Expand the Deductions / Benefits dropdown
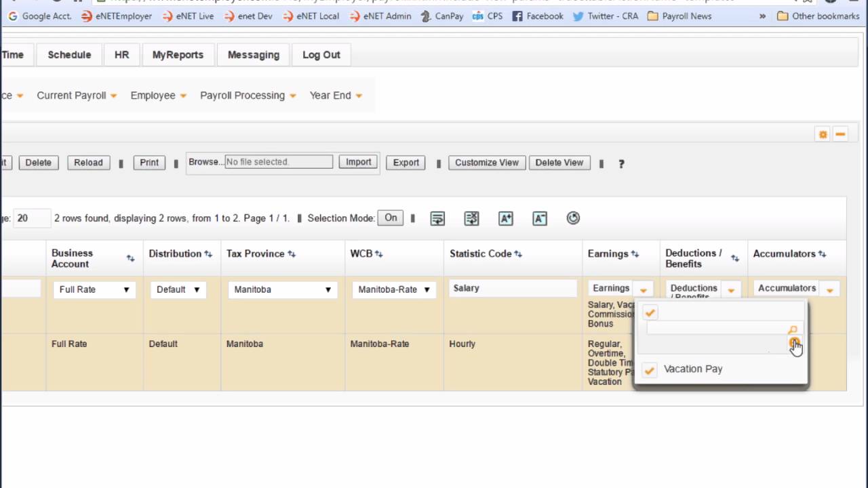Screen dimensions: 868x488 731,289
